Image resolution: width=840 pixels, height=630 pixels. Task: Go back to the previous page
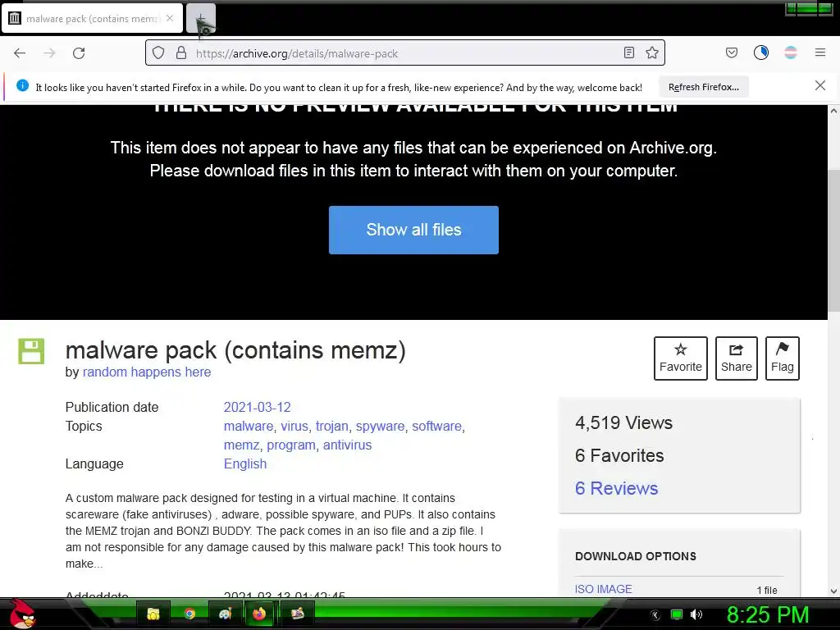[20, 53]
